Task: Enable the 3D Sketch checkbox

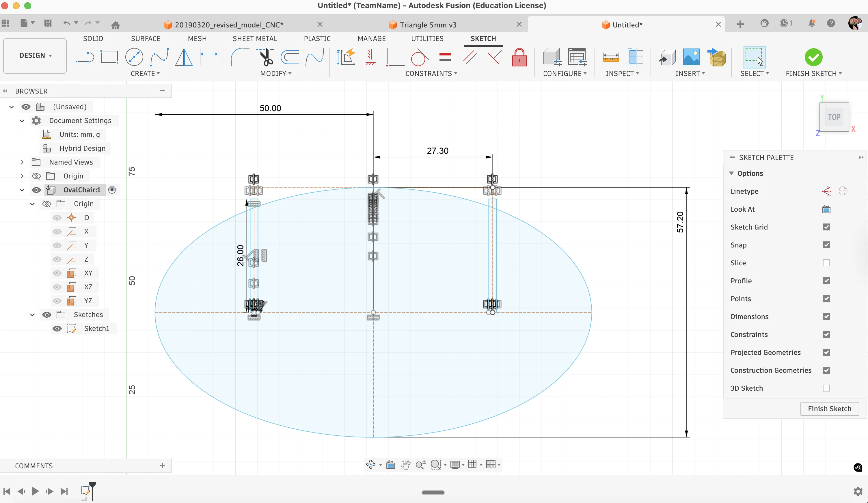Action: click(x=826, y=388)
